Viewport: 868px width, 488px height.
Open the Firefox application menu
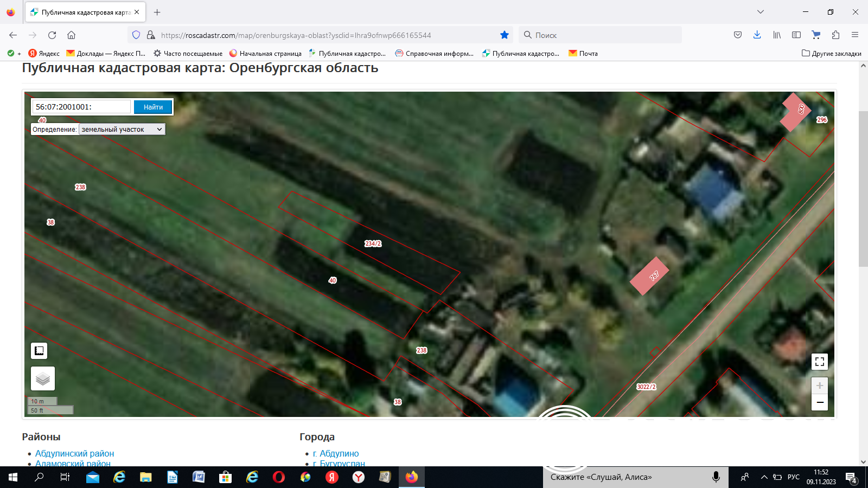pyautogui.click(x=855, y=35)
